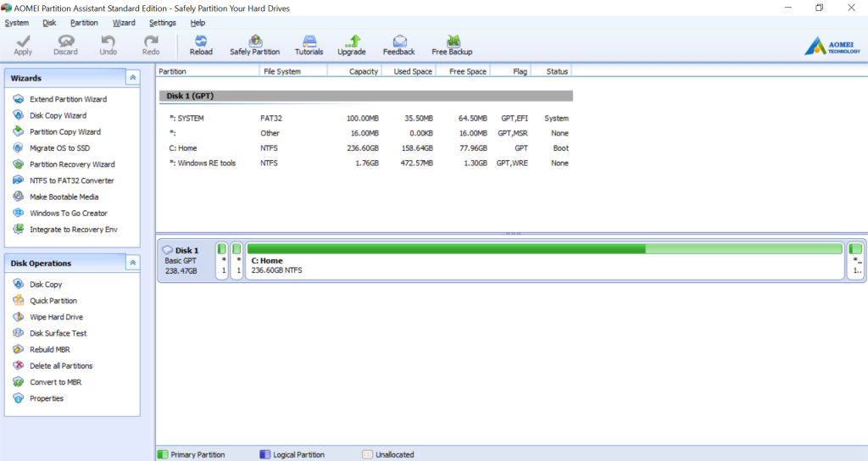Sort by Capacity column header
868x461 pixels.
354,71
